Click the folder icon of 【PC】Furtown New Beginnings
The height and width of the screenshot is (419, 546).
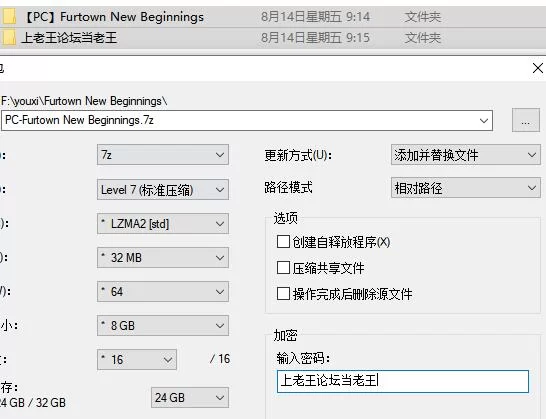coord(9,16)
